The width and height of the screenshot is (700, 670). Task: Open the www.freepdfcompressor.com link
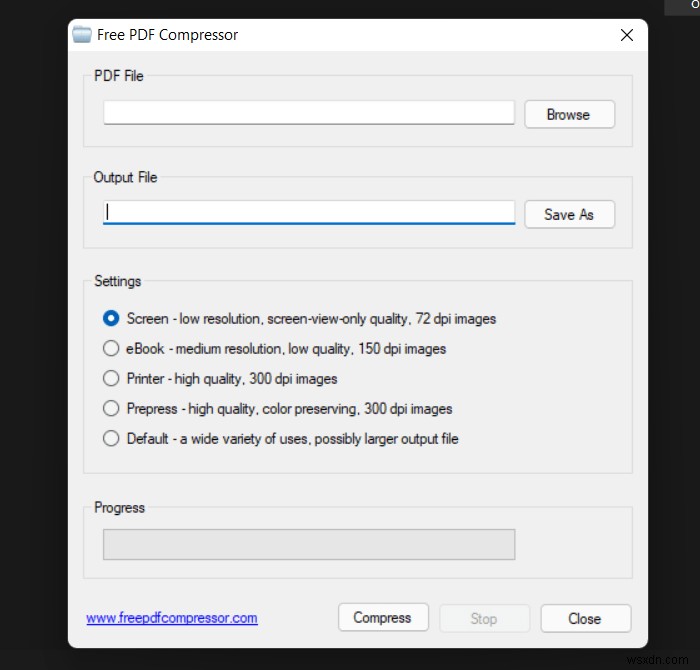click(x=172, y=618)
